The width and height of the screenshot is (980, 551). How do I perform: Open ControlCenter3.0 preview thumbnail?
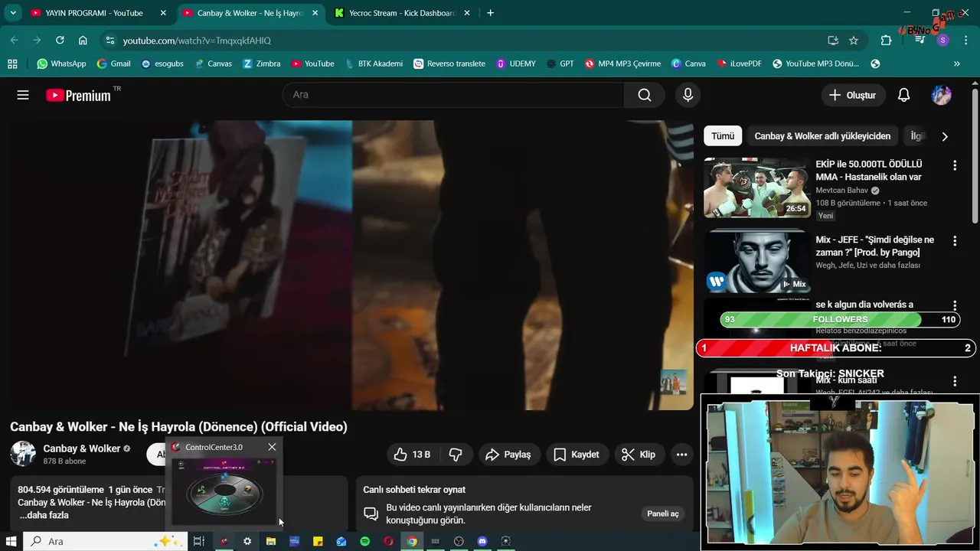pyautogui.click(x=225, y=490)
